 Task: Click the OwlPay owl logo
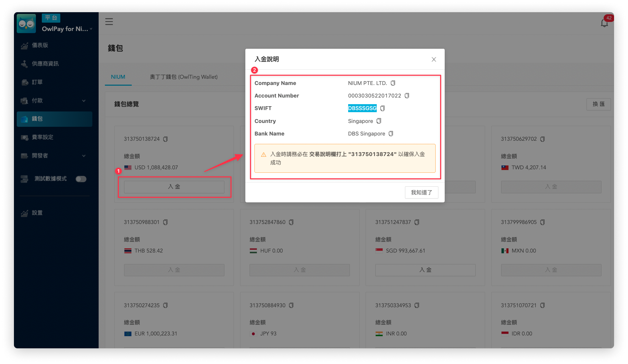pos(26,24)
